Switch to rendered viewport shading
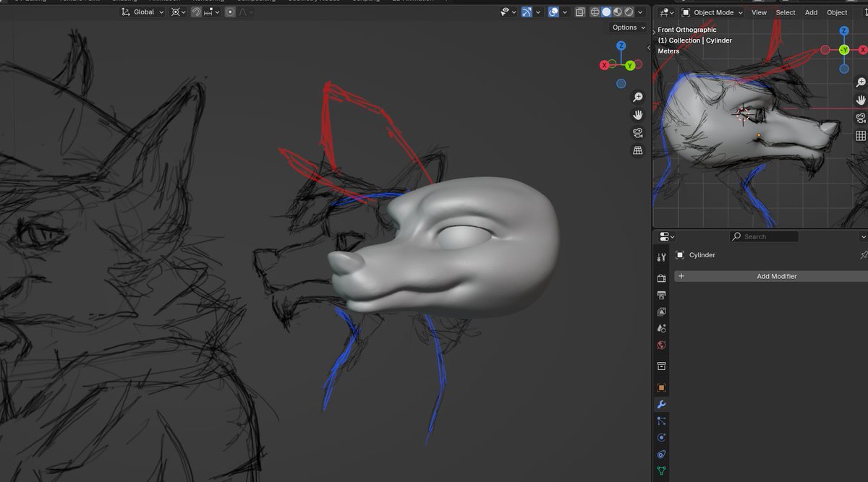Screen dimensions: 868x482 (x=629, y=12)
